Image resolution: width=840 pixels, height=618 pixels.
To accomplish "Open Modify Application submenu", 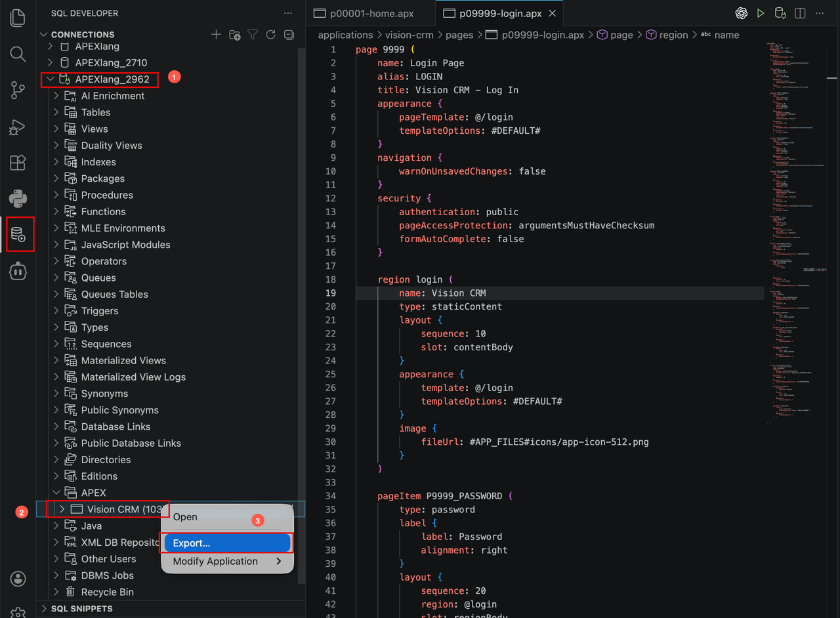I will point(227,562).
